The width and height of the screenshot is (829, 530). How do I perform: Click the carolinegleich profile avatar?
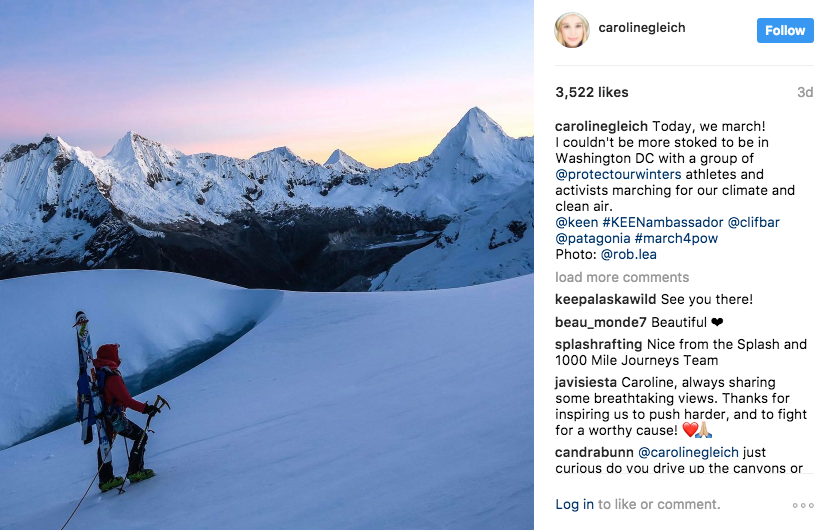pyautogui.click(x=572, y=30)
